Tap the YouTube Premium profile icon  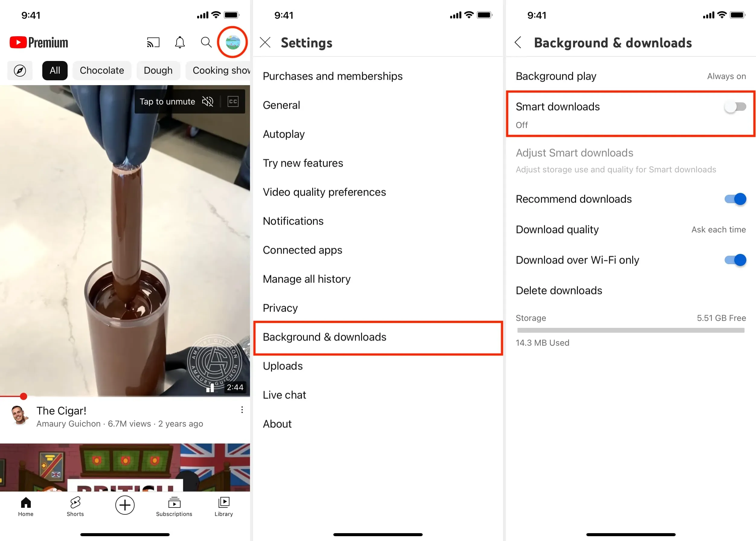(232, 42)
